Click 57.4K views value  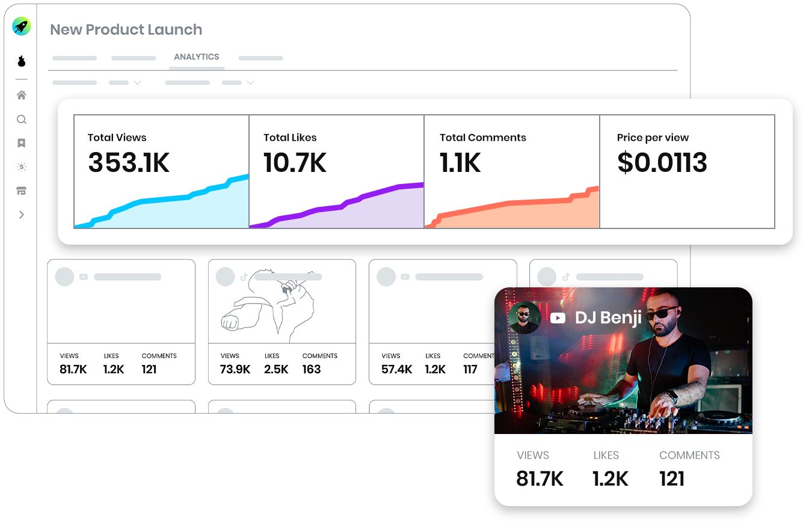pyautogui.click(x=396, y=369)
